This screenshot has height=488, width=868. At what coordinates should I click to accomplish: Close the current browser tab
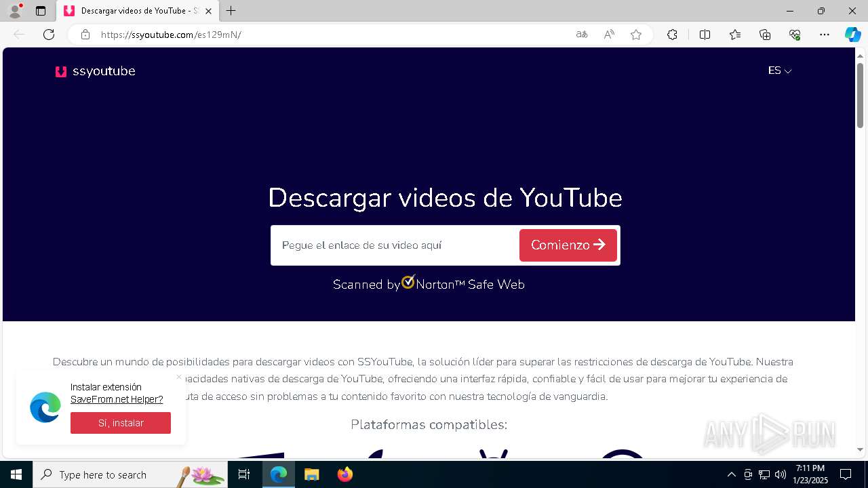(208, 11)
